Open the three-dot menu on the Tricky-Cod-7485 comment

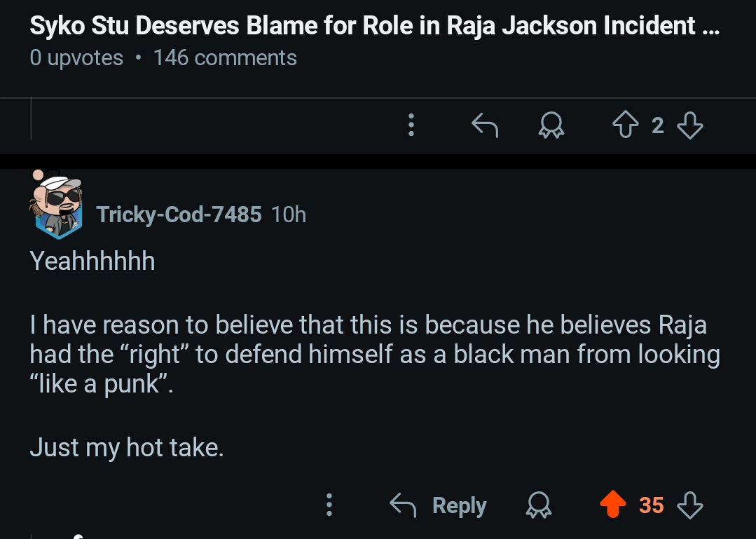point(329,505)
